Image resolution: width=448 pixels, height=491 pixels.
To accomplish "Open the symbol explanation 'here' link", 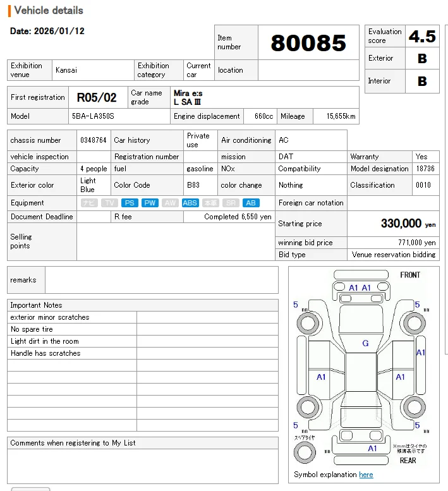I will (366, 475).
